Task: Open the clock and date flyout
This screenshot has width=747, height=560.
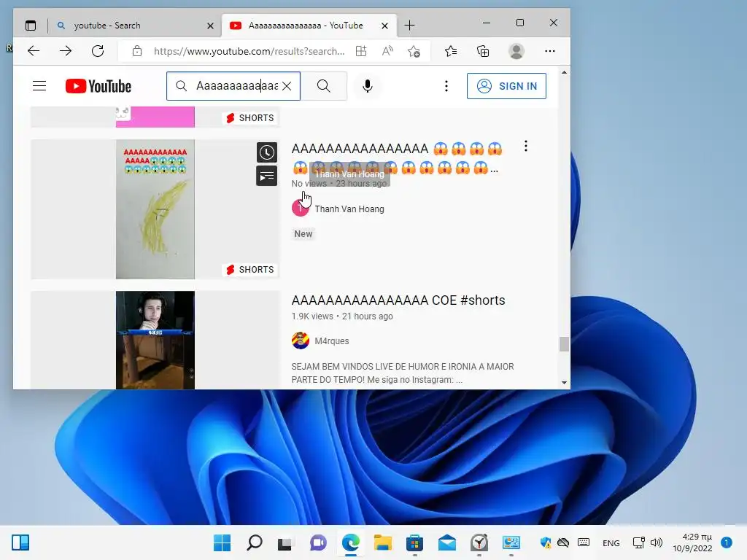Action: [x=692, y=542]
